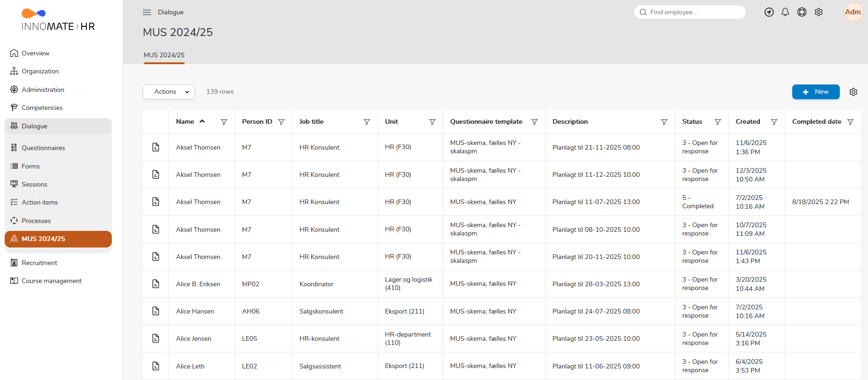The image size is (868, 380).
Task: Open the settings gear in top header
Action: tap(819, 12)
